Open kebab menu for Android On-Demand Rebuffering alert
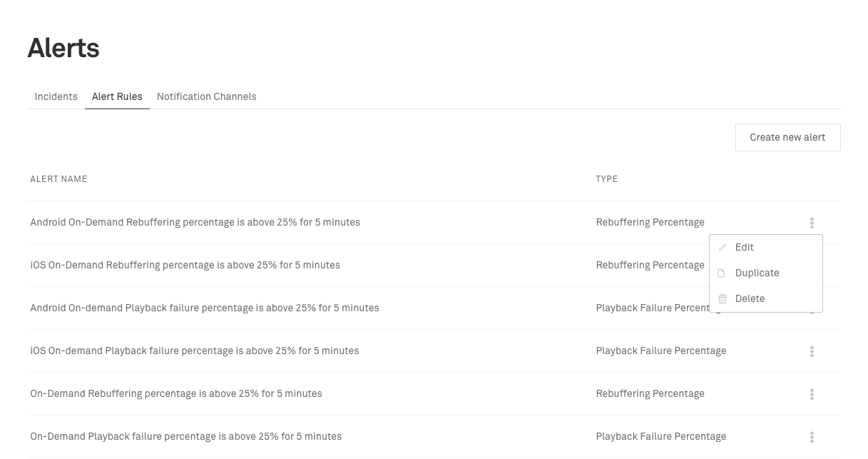Image resolution: width=868 pixels, height=459 pixels. (812, 223)
